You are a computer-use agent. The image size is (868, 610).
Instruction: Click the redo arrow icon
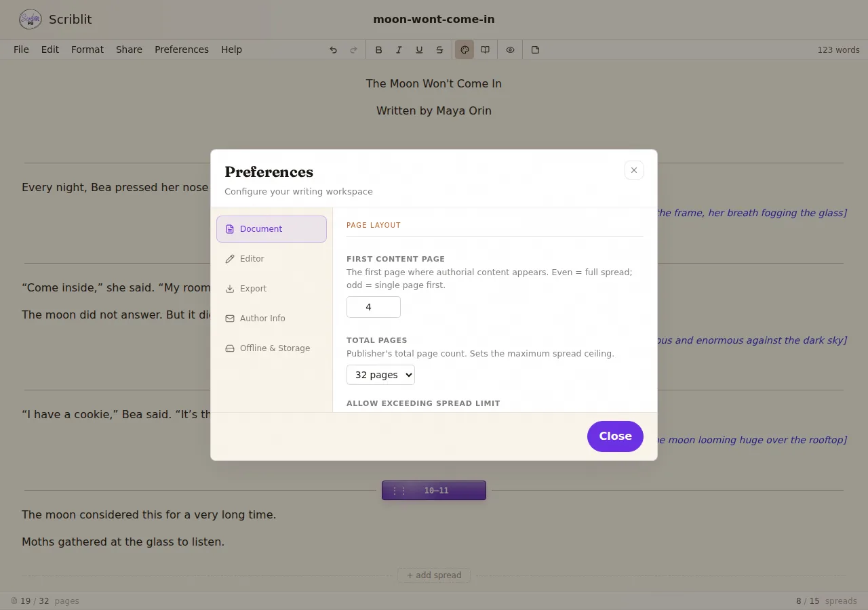coord(353,49)
